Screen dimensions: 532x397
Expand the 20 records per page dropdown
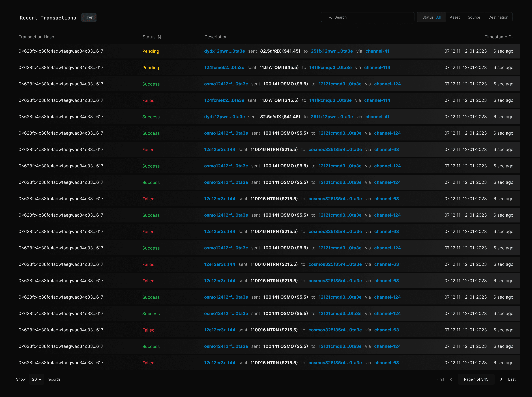37,379
